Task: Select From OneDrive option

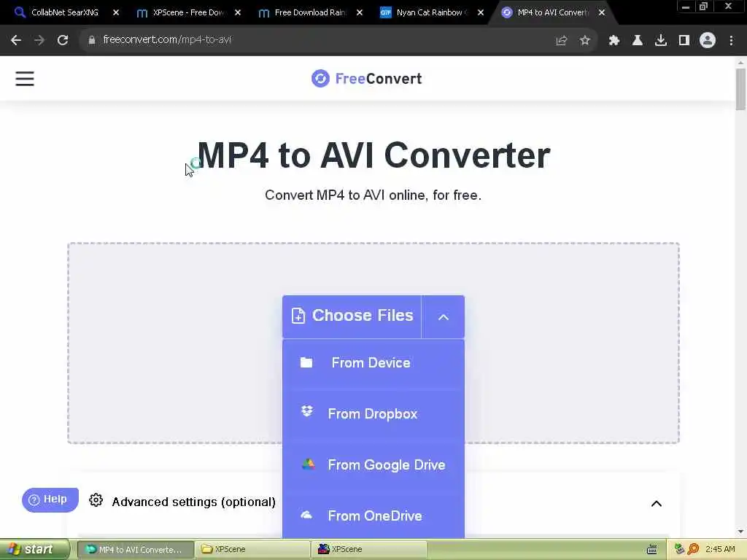Action: 373,516
